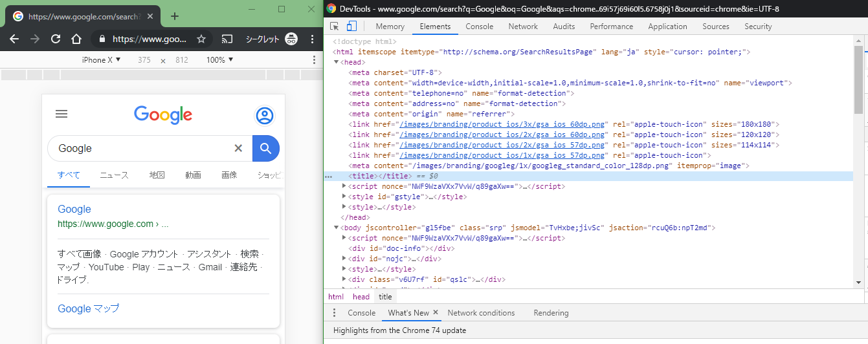The image size is (868, 344).
Task: Click the incognito シークレット indicator
Action: (x=271, y=39)
